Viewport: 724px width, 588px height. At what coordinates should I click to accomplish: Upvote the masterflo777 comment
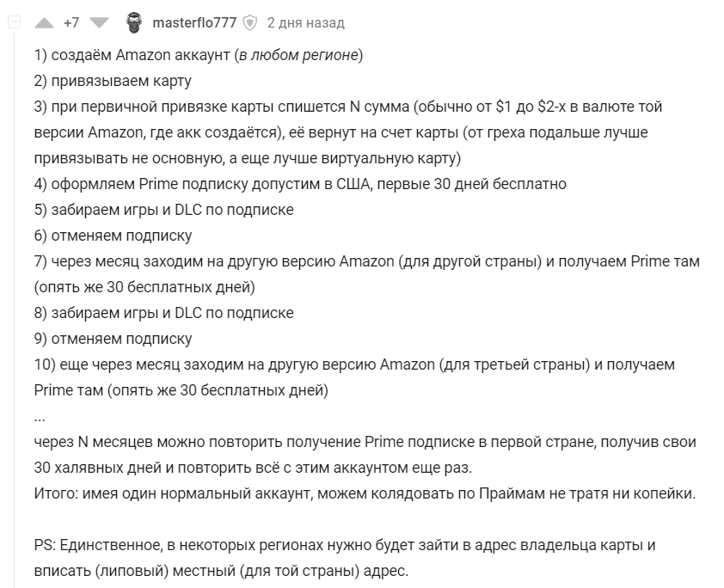point(45,22)
